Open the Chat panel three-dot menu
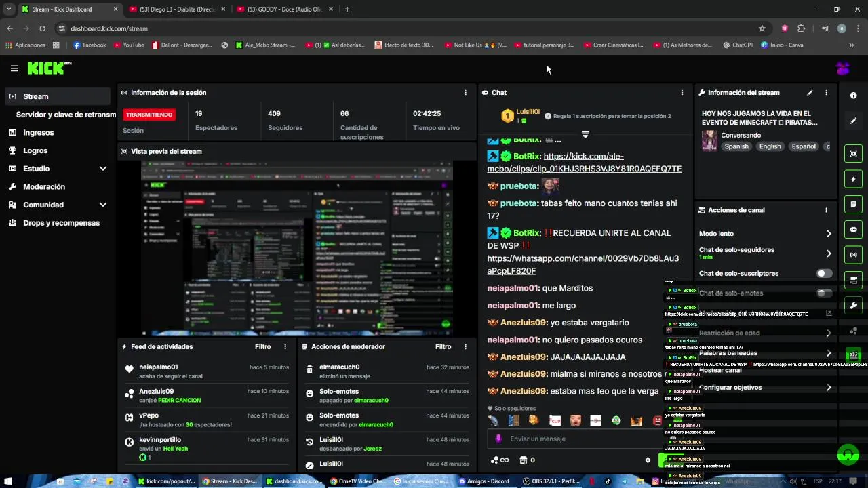 click(682, 93)
